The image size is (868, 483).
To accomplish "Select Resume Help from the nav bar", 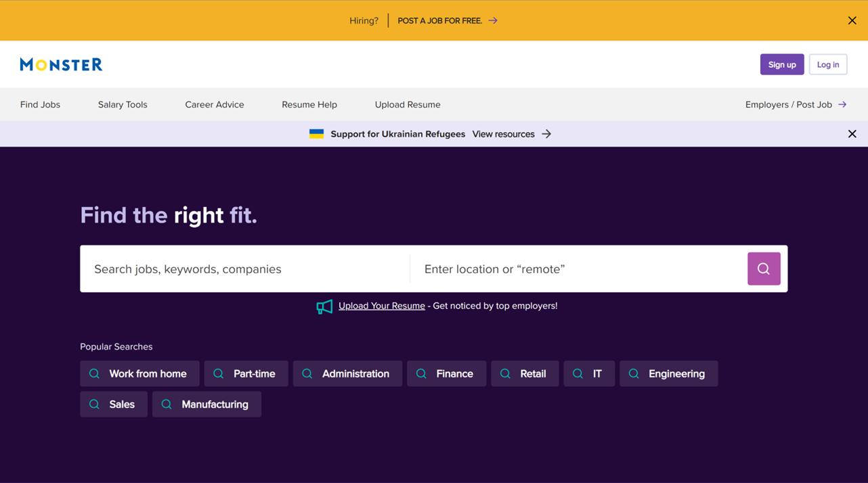I will (x=309, y=105).
